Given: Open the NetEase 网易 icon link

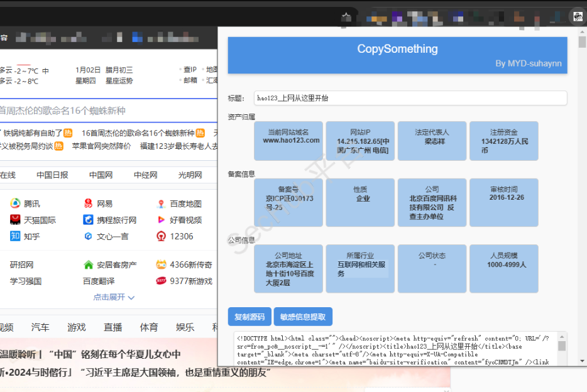Looking at the screenshot, I should [x=89, y=204].
